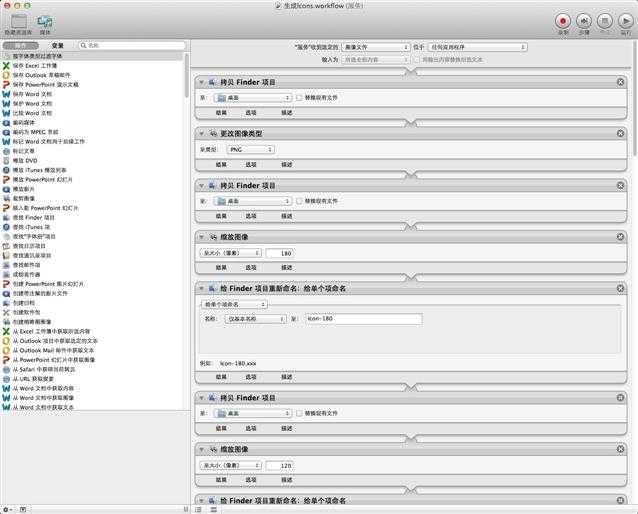Open the Media browser toolbar icon
The width and height of the screenshot is (638, 514).
(x=45, y=22)
